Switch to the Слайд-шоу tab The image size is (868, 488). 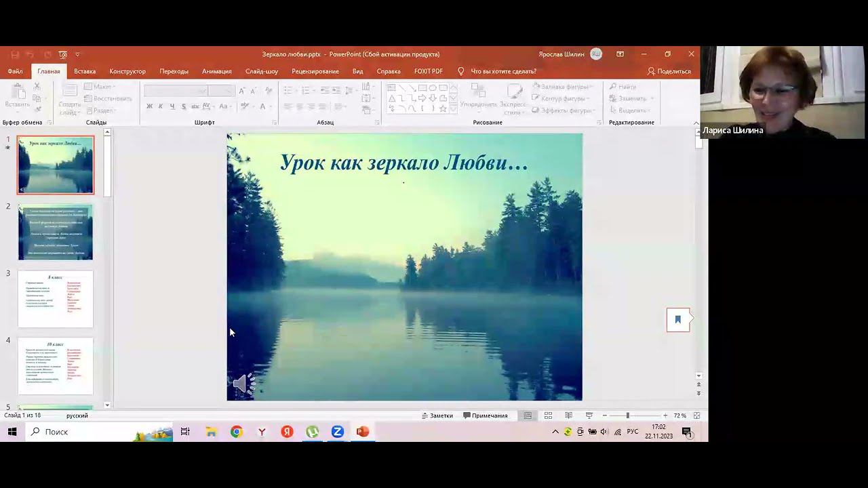[x=262, y=71]
